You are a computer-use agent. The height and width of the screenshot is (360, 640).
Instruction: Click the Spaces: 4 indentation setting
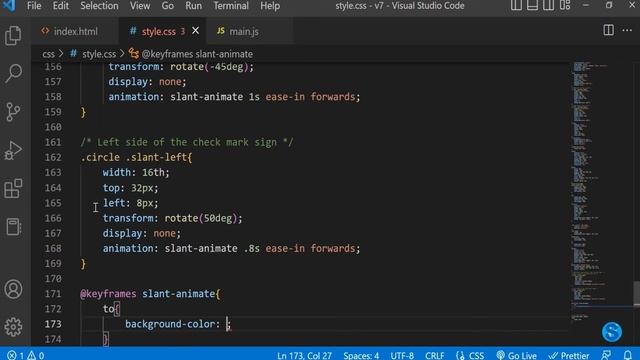361,355
